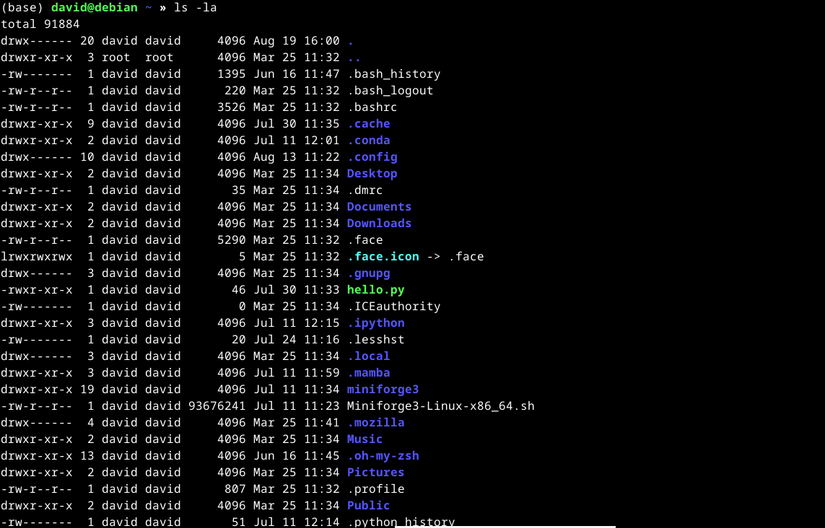
Task: Click the Documents folder entry
Action: click(x=379, y=207)
